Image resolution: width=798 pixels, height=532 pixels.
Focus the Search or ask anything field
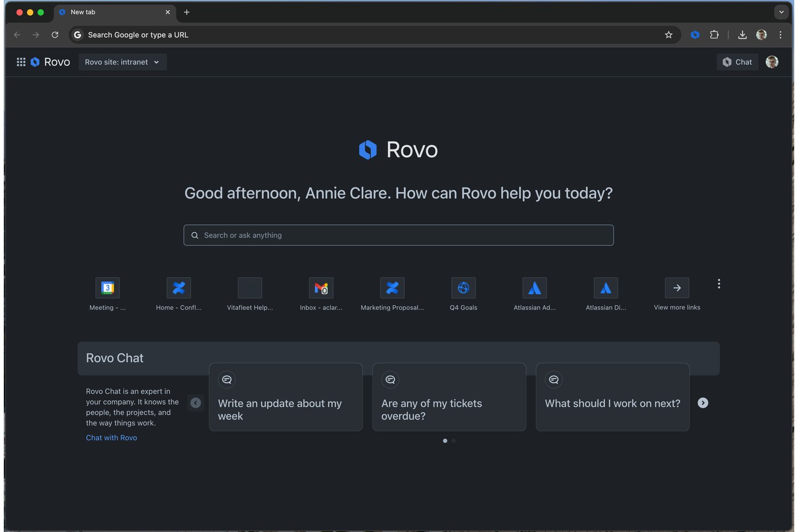(x=398, y=235)
